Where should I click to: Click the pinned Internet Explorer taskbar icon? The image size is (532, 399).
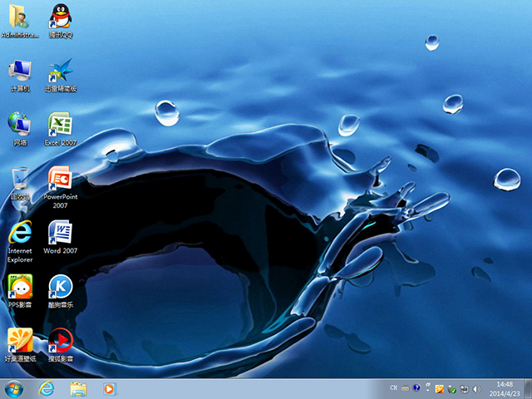[47, 388]
